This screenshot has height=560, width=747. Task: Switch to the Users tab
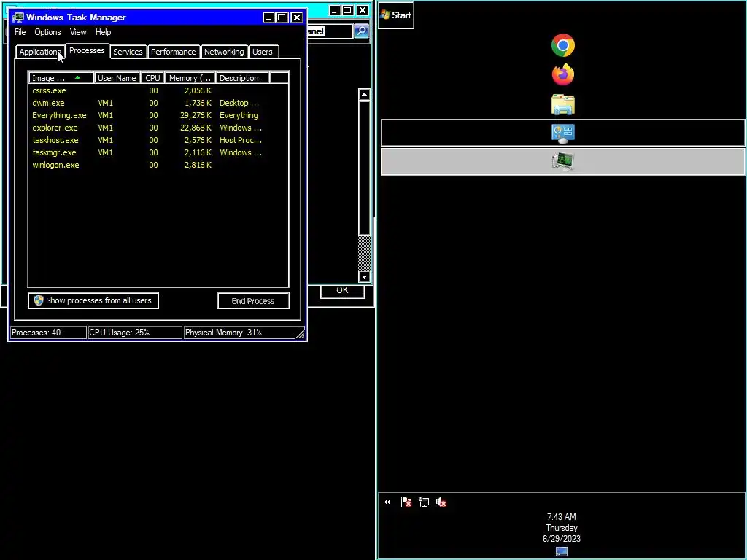[x=263, y=52]
